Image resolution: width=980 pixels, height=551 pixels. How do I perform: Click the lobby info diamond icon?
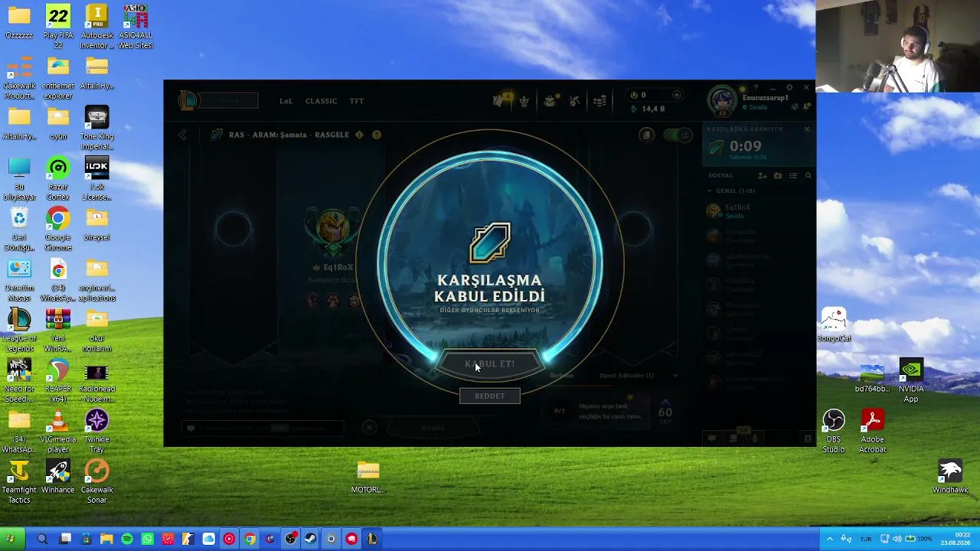tap(359, 135)
